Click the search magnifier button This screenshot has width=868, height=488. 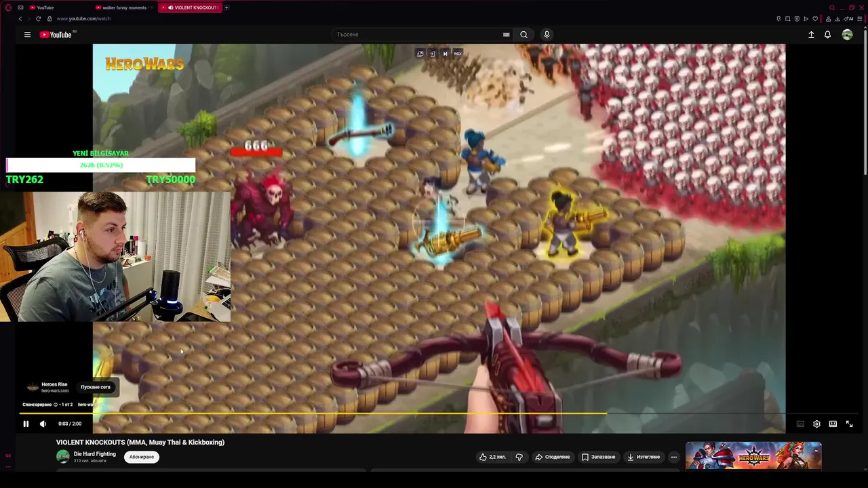point(524,35)
